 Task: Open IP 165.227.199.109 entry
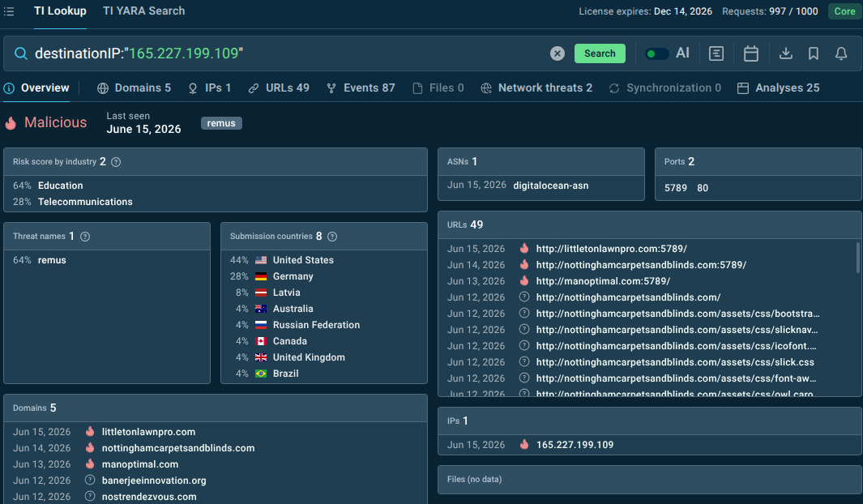pyautogui.click(x=575, y=445)
